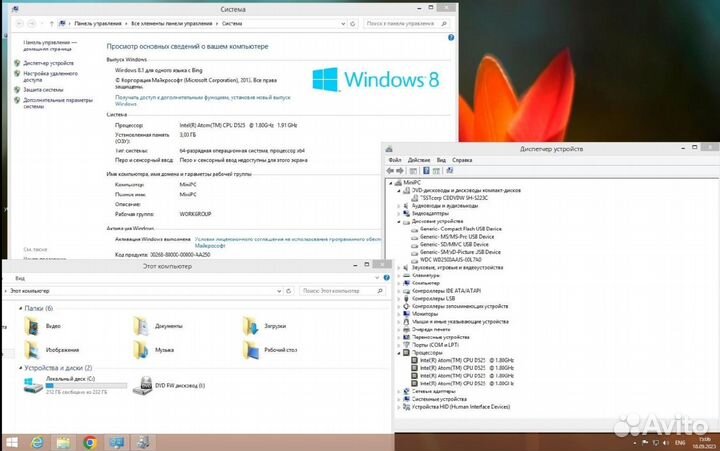
Task: Collapse the Устройства и диски (2) group
Action: (20, 368)
